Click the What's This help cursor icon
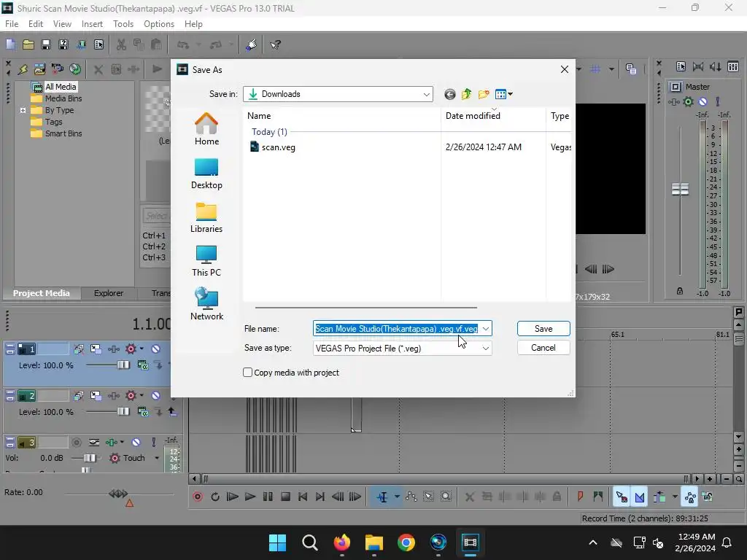 click(x=275, y=44)
